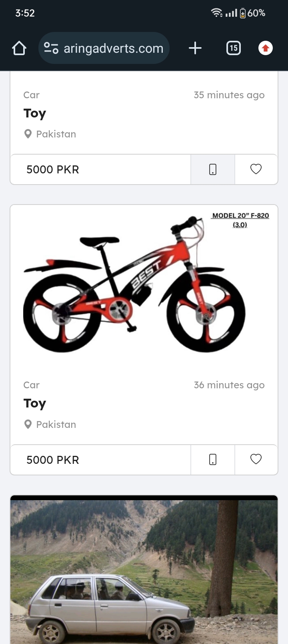Favorite the 35 minutes ago Toy listing
Screen dimensions: 288x644
coord(256,169)
